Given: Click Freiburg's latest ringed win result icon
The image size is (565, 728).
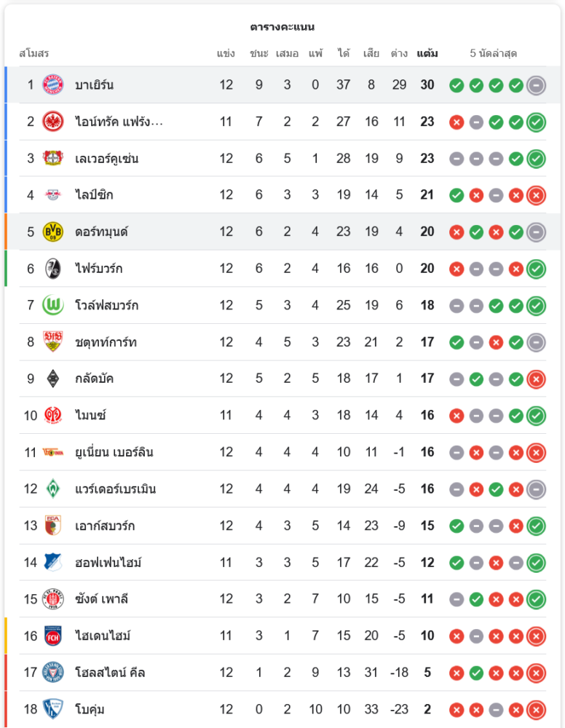Looking at the screenshot, I should pos(536,269).
